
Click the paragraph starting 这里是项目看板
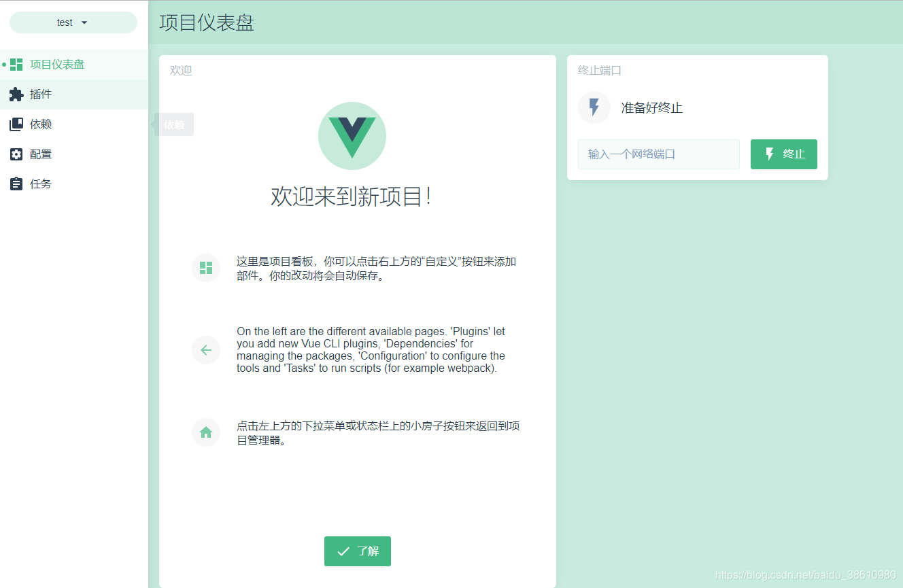coord(377,269)
